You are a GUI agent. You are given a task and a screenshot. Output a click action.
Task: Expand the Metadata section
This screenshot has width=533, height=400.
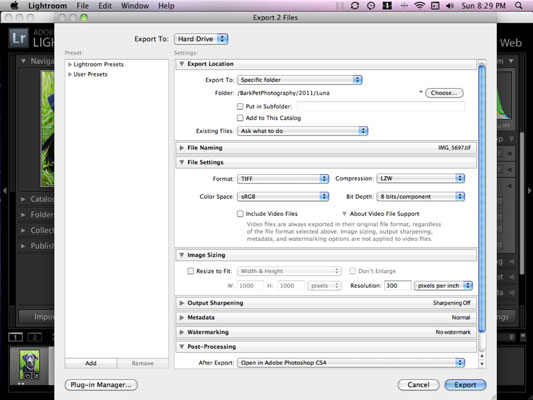click(x=182, y=317)
